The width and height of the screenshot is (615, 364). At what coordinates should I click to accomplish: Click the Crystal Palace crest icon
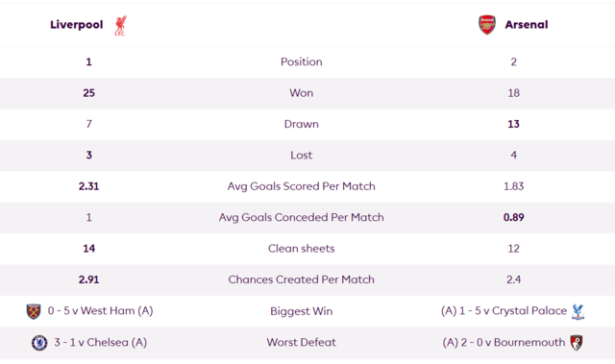pyautogui.click(x=578, y=312)
